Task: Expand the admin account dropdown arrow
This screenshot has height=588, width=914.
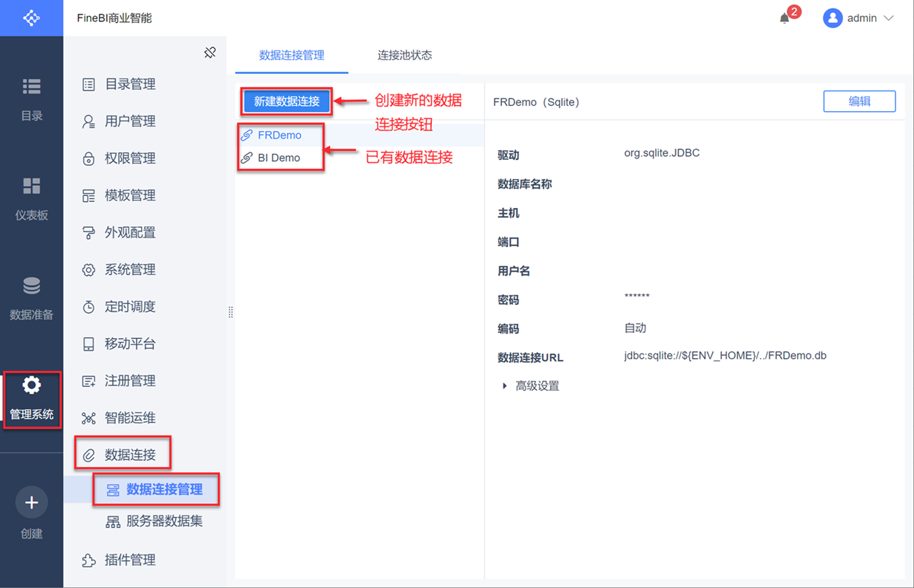Action: (x=888, y=18)
